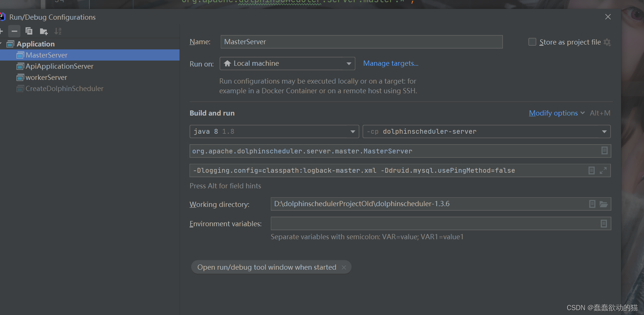Click the Manage targets link
The width and height of the screenshot is (644, 315).
point(391,64)
